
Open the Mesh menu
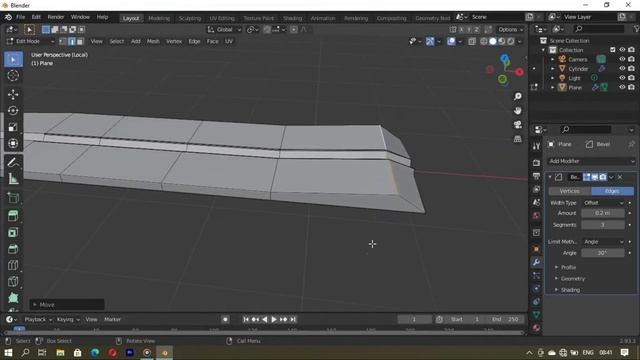153,41
